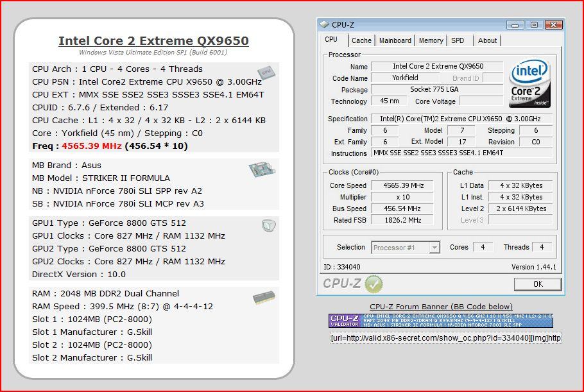The height and width of the screenshot is (392, 584).
Task: Minimize the CPU-Z window
Action: (x=515, y=25)
